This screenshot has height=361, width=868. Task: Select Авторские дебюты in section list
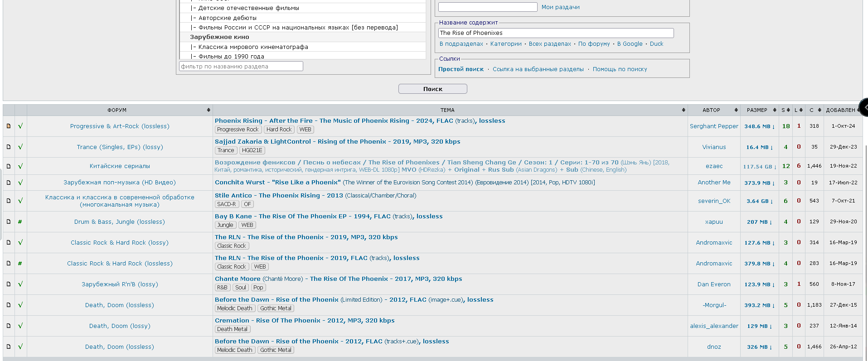coord(302,18)
